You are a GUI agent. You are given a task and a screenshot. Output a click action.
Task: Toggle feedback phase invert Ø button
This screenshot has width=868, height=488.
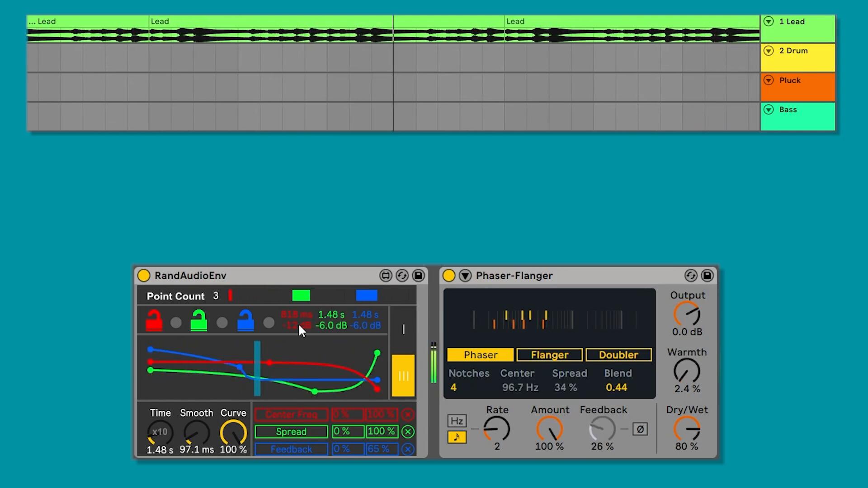click(640, 429)
